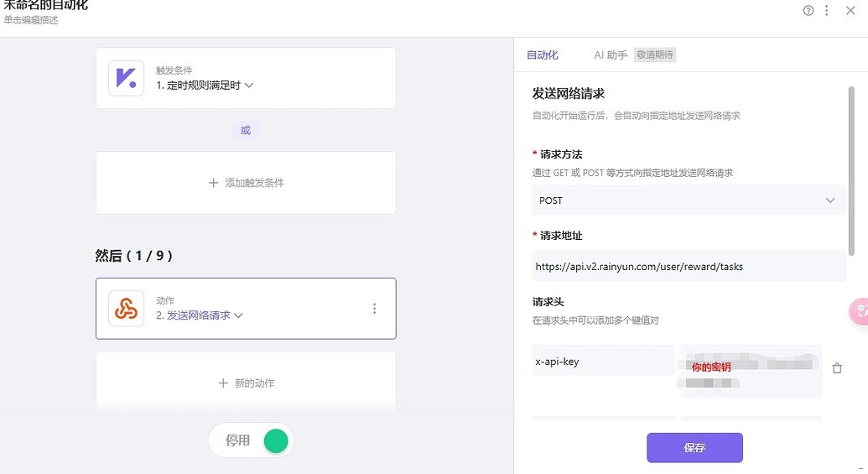This screenshot has width=868, height=474.
Task: Click the help question mark icon
Action: coord(808,11)
